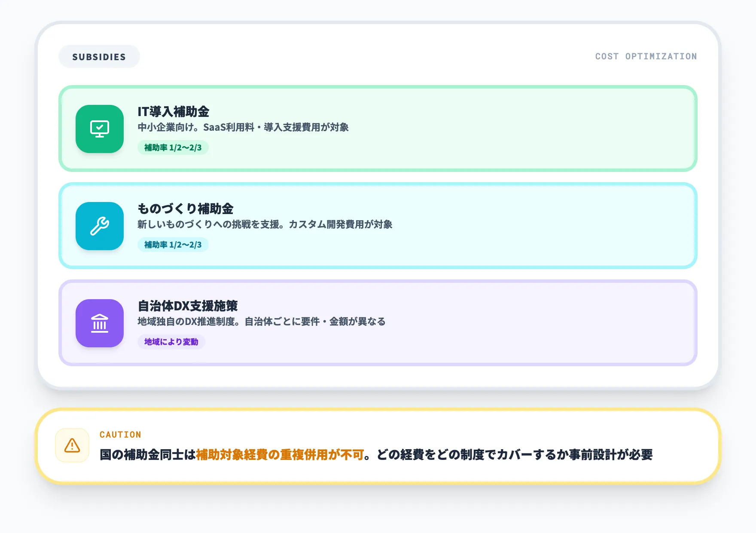
Task: Select the bank building icon for 自治体DX支援施策
Action: pos(99,324)
